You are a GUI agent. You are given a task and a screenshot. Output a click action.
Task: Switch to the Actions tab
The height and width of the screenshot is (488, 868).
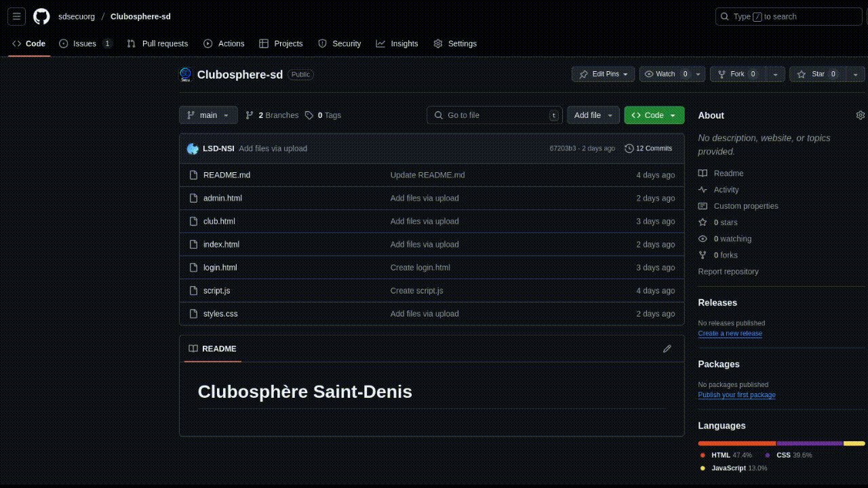point(224,43)
